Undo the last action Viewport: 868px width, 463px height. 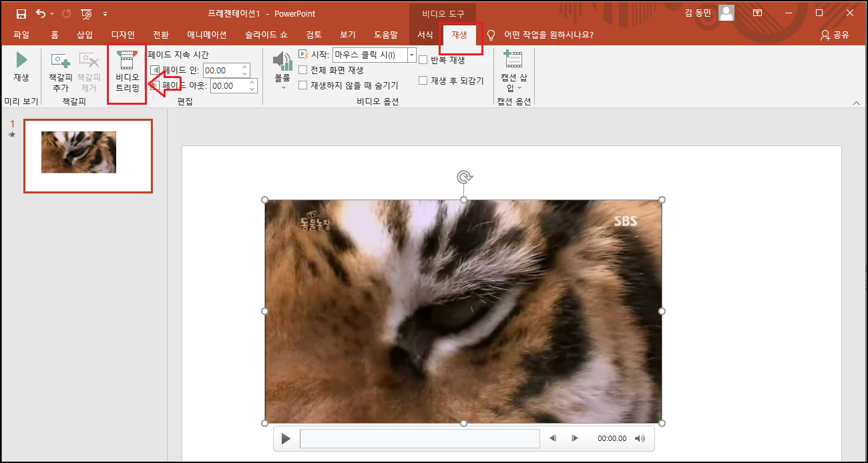coord(41,13)
